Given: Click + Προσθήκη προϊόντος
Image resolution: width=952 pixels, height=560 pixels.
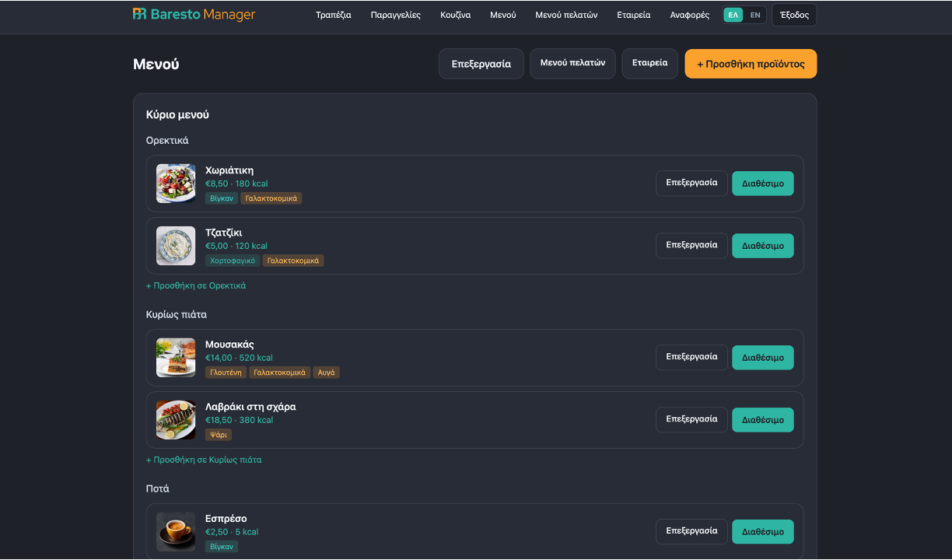Looking at the screenshot, I should (751, 64).
